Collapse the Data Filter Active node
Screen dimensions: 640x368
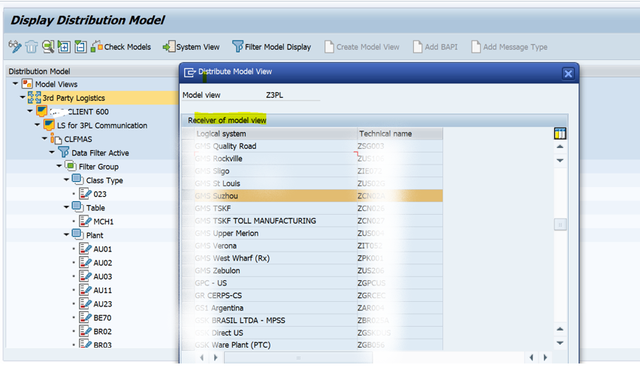[52, 152]
